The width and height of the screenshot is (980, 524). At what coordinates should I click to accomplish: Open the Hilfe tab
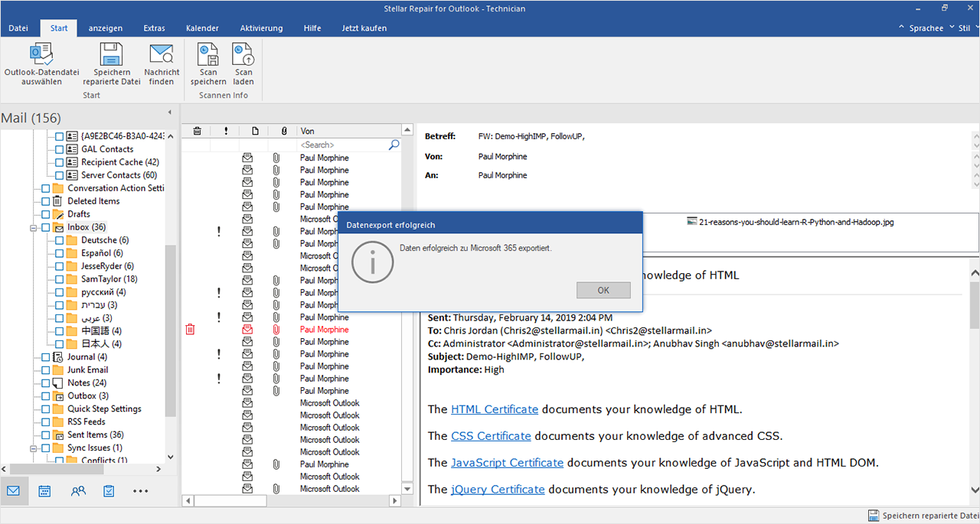[312, 28]
